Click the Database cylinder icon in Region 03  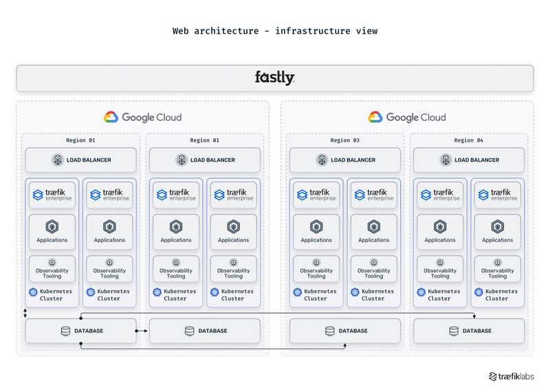[x=330, y=331]
